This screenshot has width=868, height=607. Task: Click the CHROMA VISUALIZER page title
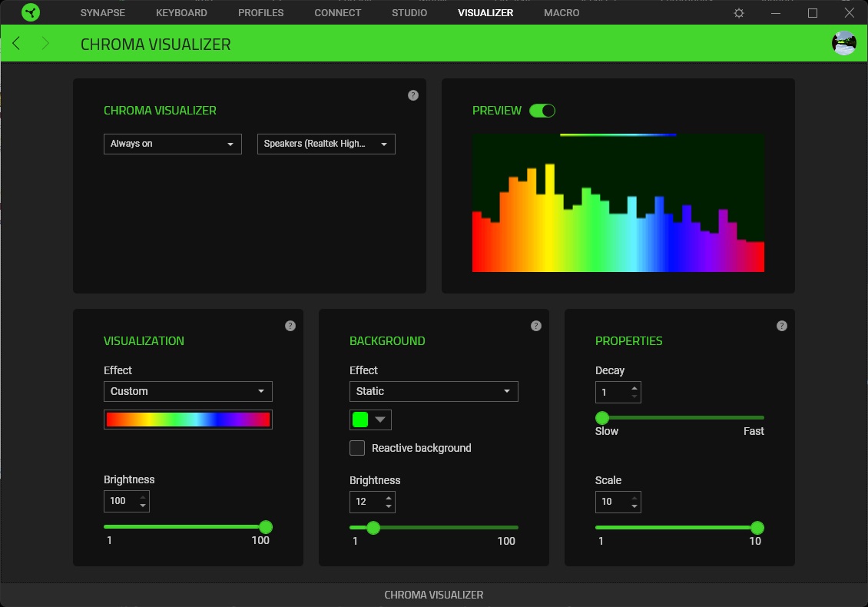(x=156, y=45)
